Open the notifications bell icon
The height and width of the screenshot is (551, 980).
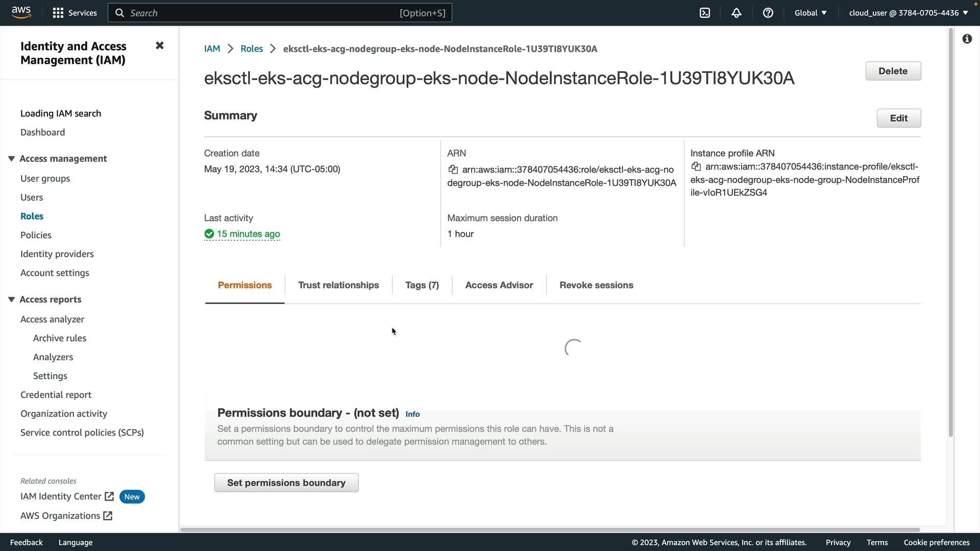pyautogui.click(x=736, y=13)
